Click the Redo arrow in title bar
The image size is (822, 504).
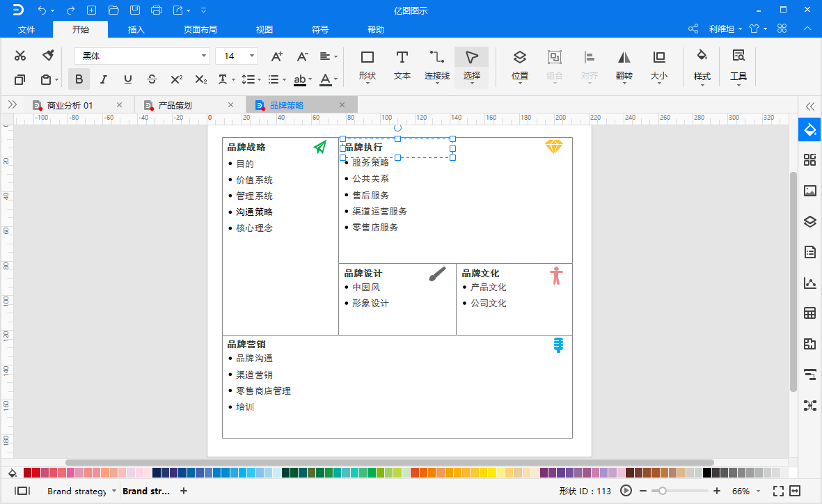pos(70,10)
